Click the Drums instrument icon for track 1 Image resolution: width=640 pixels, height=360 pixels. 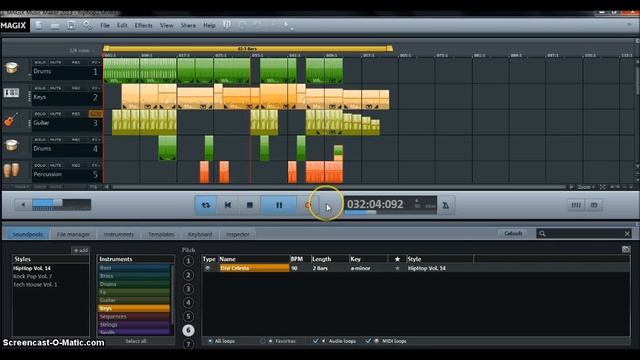coord(12,68)
